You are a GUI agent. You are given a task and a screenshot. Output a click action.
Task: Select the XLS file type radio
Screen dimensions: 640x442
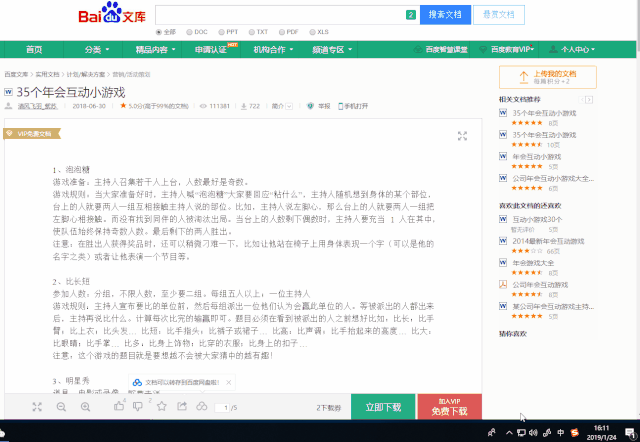tap(312, 32)
